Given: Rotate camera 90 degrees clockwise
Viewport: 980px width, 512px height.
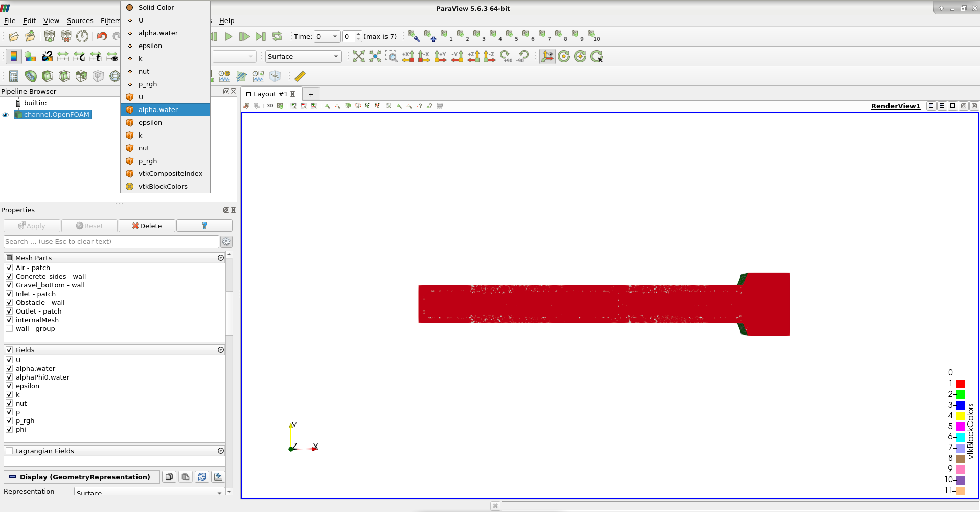Looking at the screenshot, I should coord(506,56).
